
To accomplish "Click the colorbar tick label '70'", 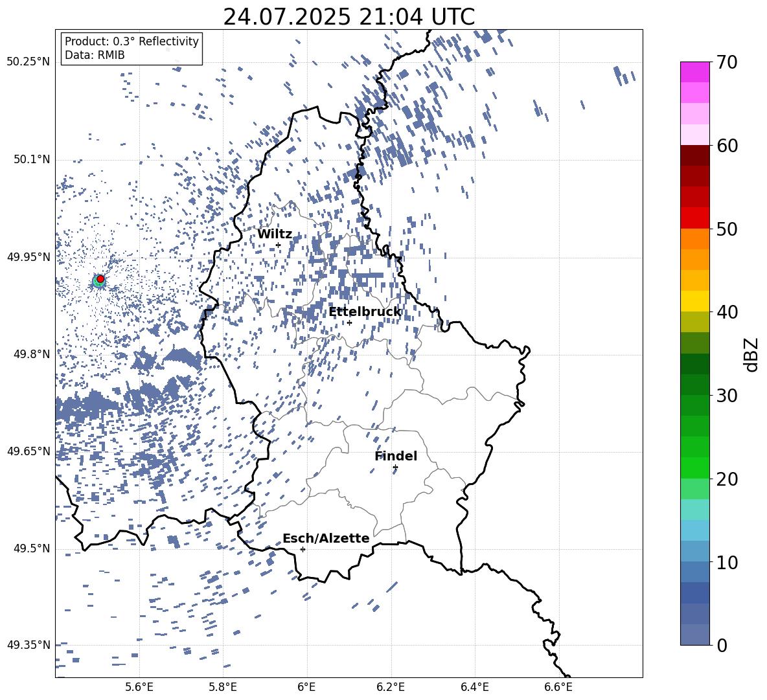I will [727, 62].
